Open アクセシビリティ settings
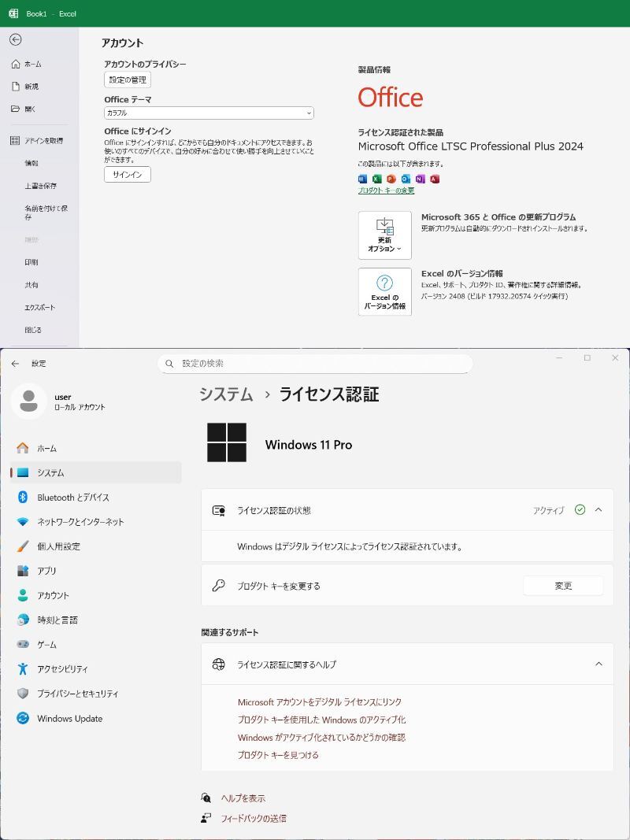 pos(96,669)
